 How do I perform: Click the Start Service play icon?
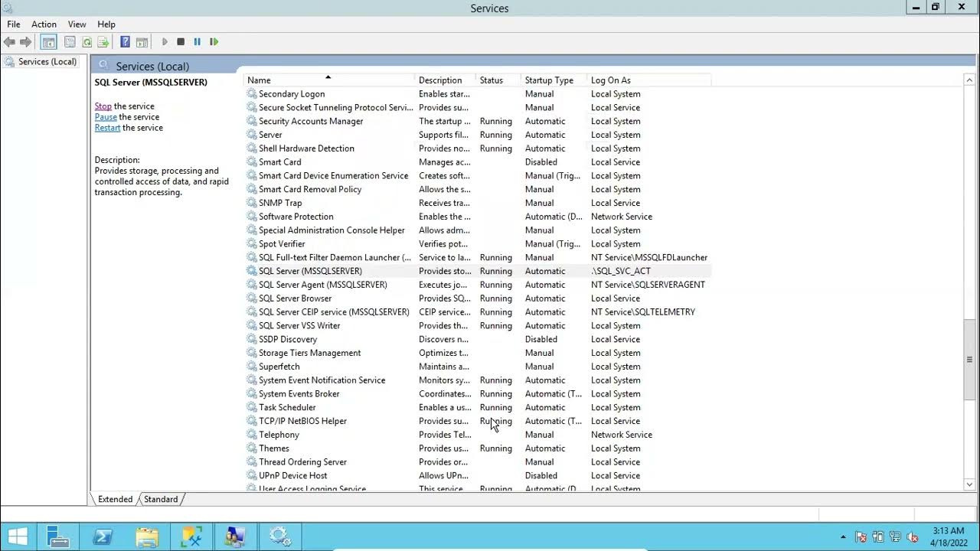165,42
